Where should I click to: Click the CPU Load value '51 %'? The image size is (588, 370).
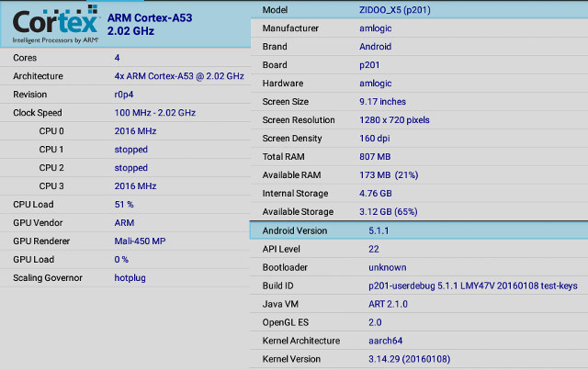(124, 205)
